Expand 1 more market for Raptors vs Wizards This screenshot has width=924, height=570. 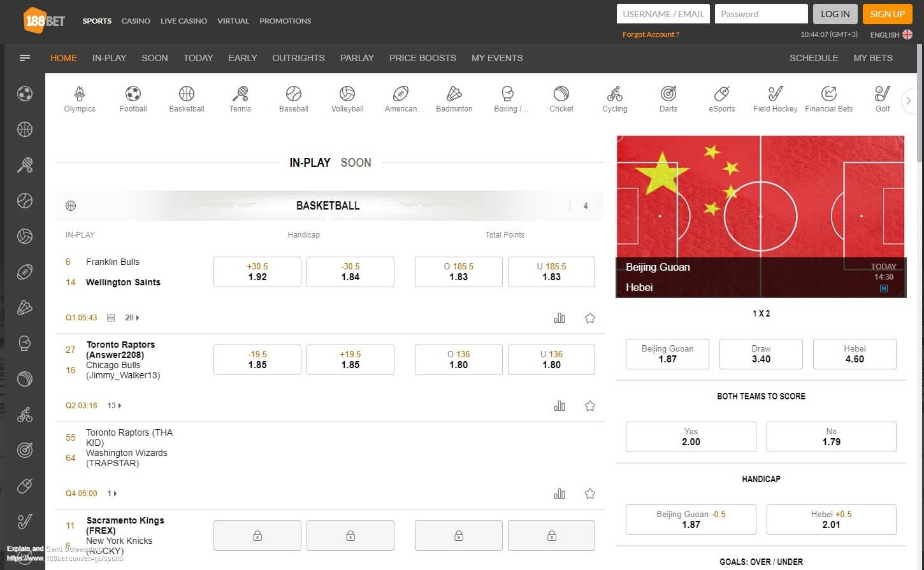coord(112,493)
